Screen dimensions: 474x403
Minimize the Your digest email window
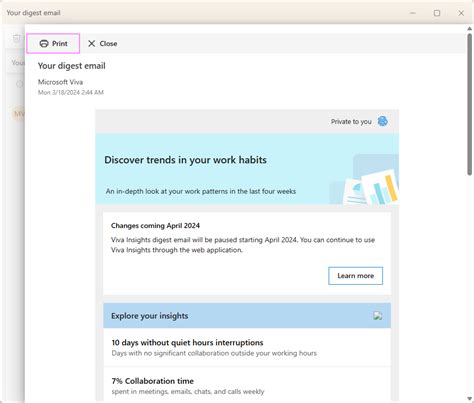[413, 13]
